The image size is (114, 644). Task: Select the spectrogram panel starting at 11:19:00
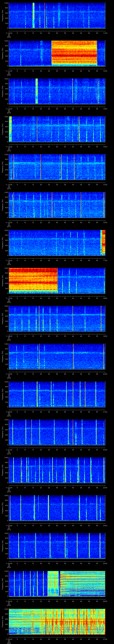[57, 356]
